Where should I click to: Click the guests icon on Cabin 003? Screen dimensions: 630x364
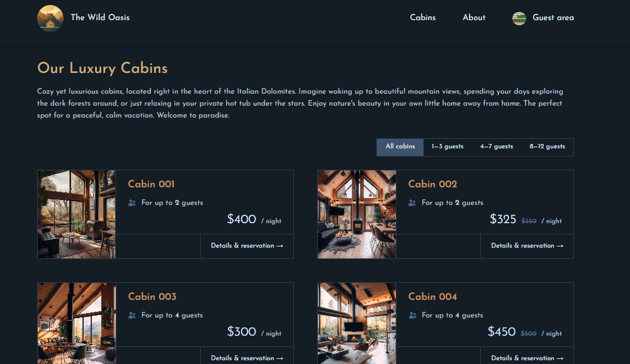tap(132, 316)
